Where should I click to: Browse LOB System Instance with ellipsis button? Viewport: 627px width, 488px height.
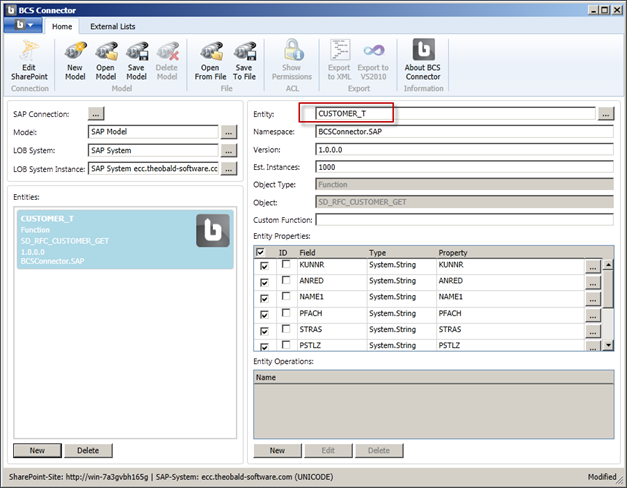[x=228, y=168]
